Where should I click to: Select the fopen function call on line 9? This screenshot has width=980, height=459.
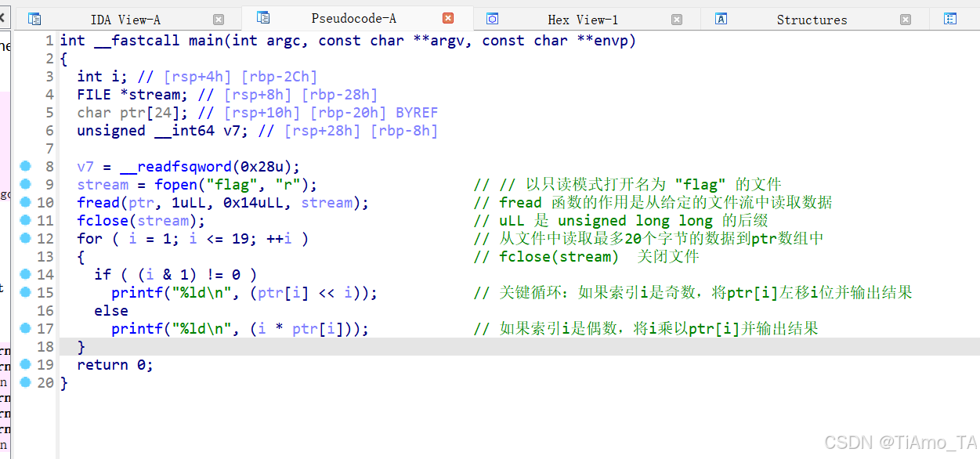175,184
